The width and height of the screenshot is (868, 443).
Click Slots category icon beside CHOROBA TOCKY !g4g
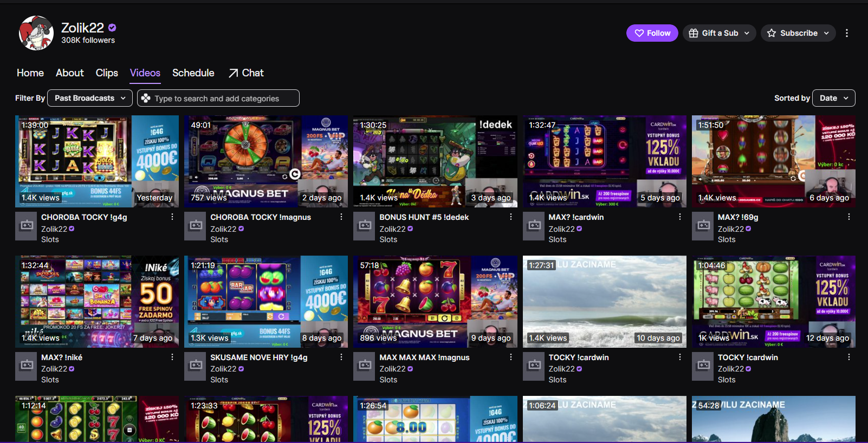(27, 225)
